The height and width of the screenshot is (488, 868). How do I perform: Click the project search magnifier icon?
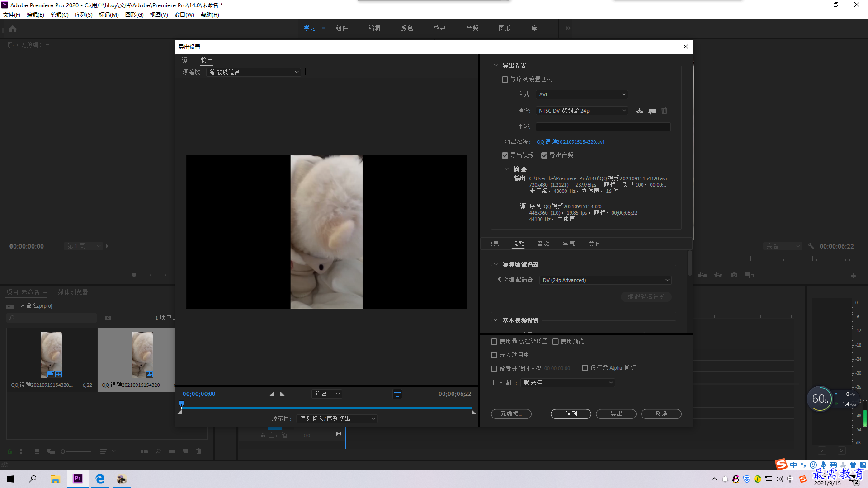(x=12, y=318)
